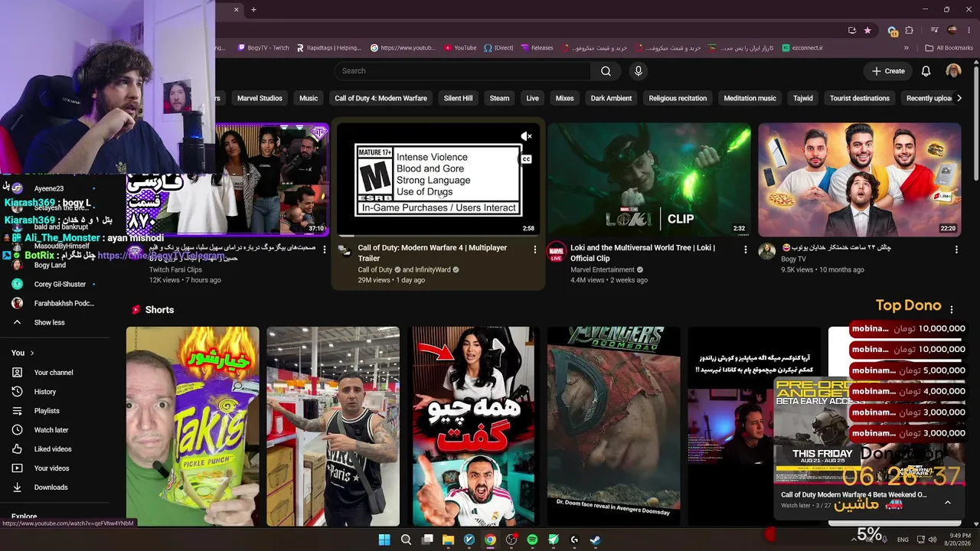Select the Silent Hill category chip
Image resolution: width=980 pixels, height=551 pixels.
(458, 98)
